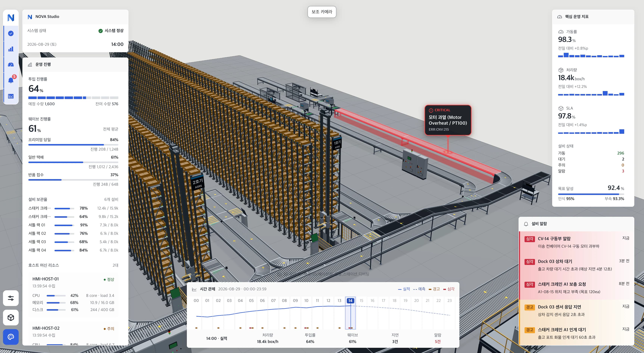The width and height of the screenshot is (644, 353).
Task: Toggle the 심각 legend item
Action: (449, 289)
